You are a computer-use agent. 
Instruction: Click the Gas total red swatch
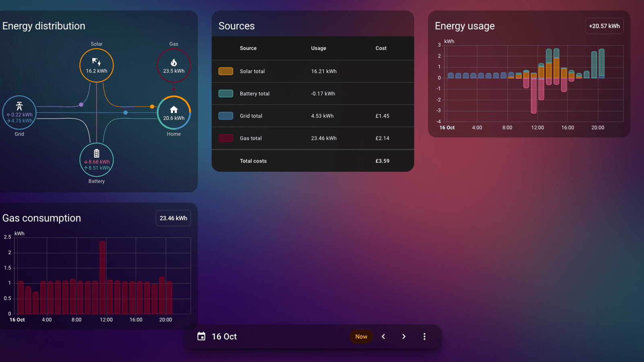(x=226, y=138)
